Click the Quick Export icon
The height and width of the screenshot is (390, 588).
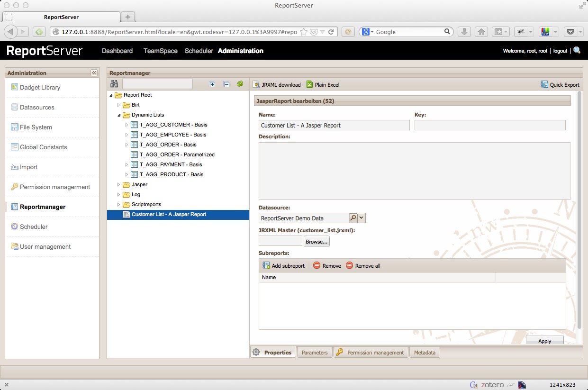click(544, 84)
